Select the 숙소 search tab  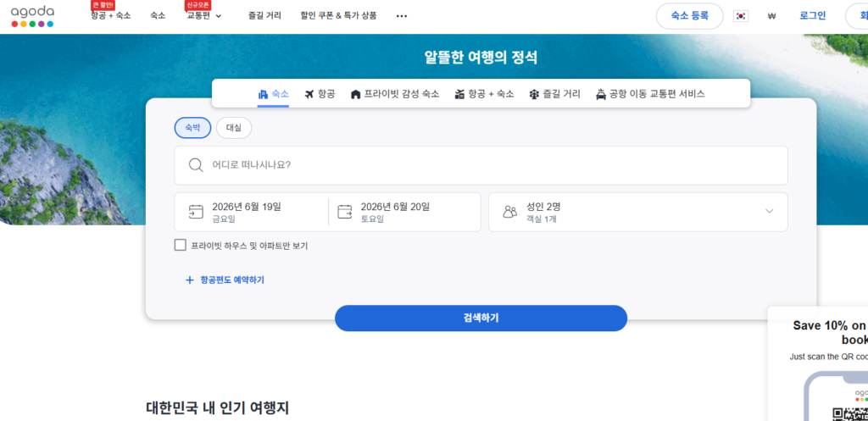click(x=273, y=94)
